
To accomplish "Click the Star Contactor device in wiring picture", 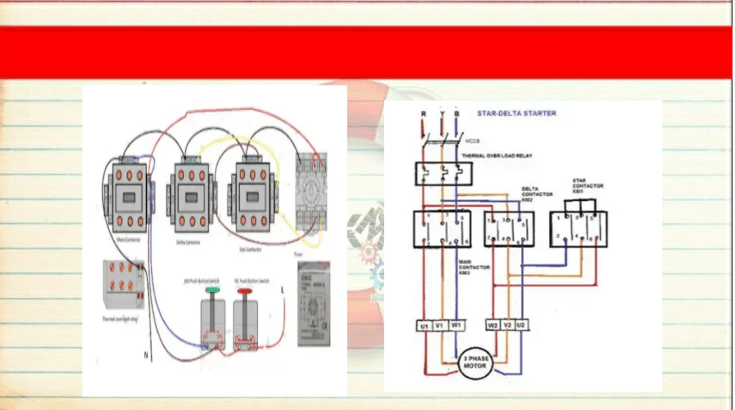I will (253, 196).
